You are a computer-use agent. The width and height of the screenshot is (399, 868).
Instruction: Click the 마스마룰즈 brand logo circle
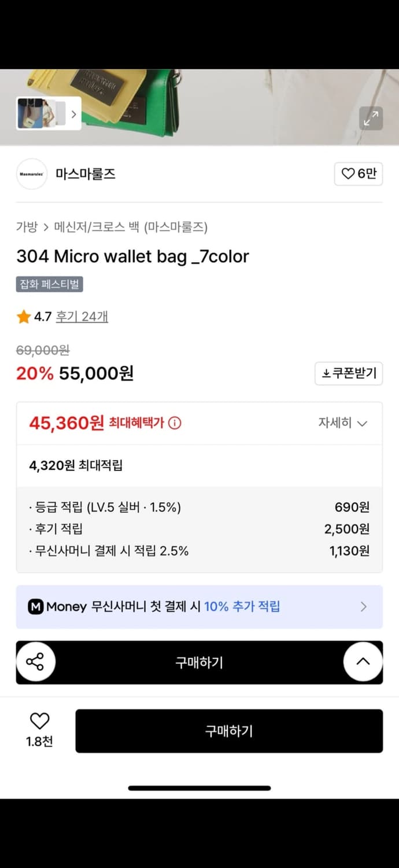tap(32, 174)
